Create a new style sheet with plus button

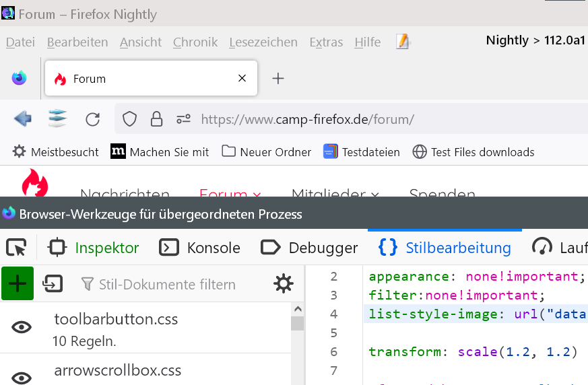[x=18, y=283]
